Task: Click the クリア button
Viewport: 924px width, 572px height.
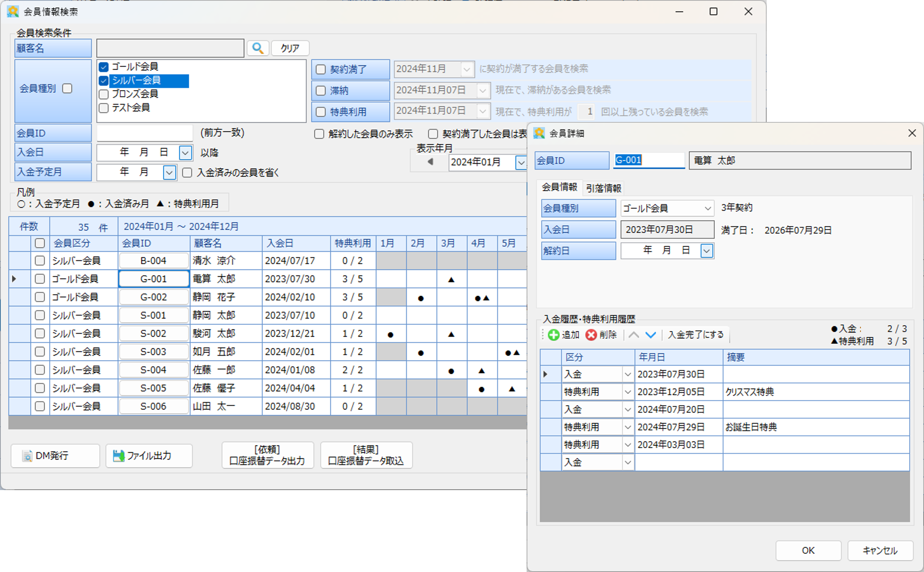Action: coord(290,48)
